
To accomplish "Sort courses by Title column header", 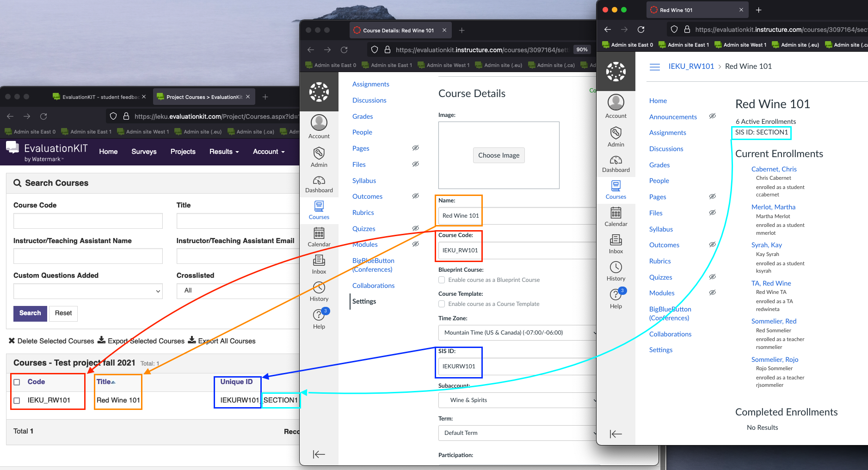I will tap(106, 382).
